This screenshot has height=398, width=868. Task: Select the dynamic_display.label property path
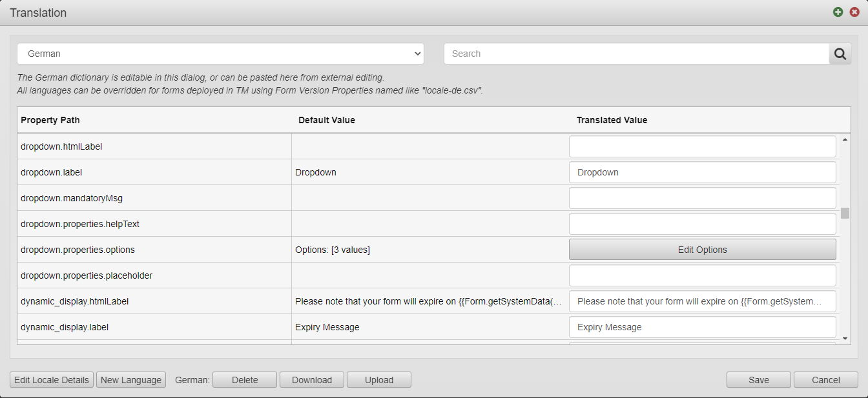pyautogui.click(x=65, y=327)
